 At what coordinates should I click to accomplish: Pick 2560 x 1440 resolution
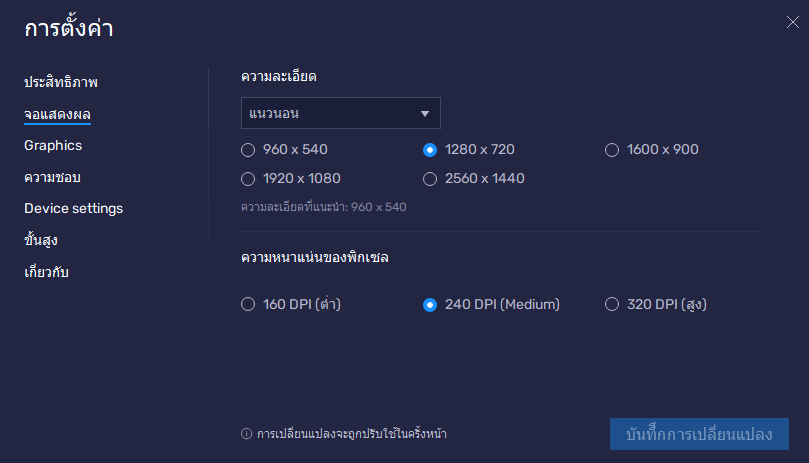click(x=430, y=179)
